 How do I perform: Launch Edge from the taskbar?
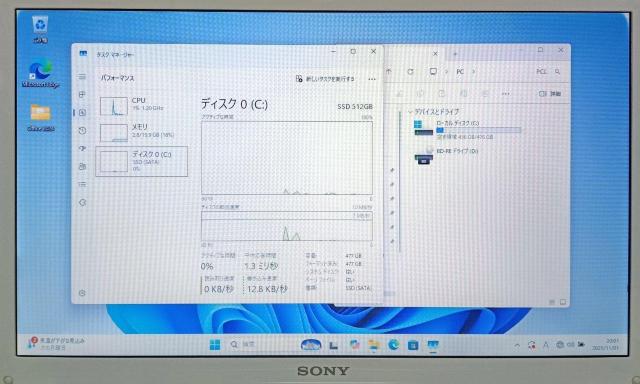click(x=393, y=345)
